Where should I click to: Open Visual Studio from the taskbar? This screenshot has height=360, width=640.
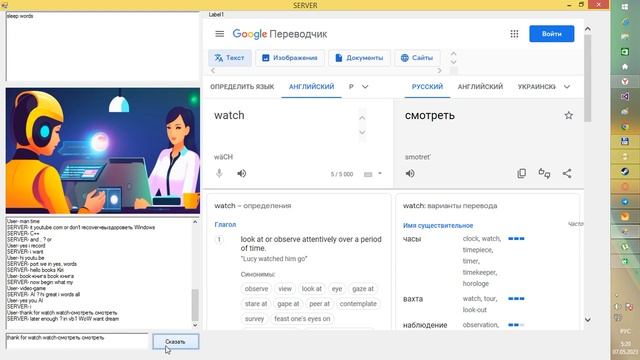pos(625,97)
